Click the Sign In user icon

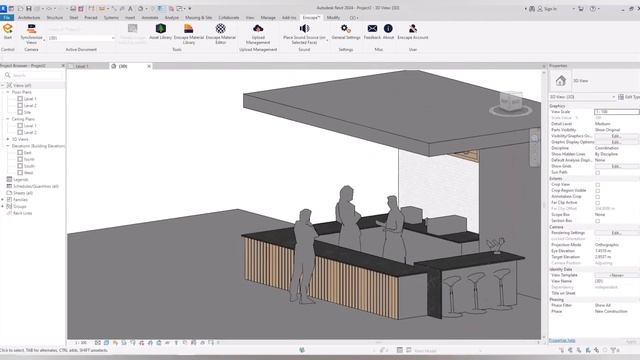pyautogui.click(x=540, y=9)
